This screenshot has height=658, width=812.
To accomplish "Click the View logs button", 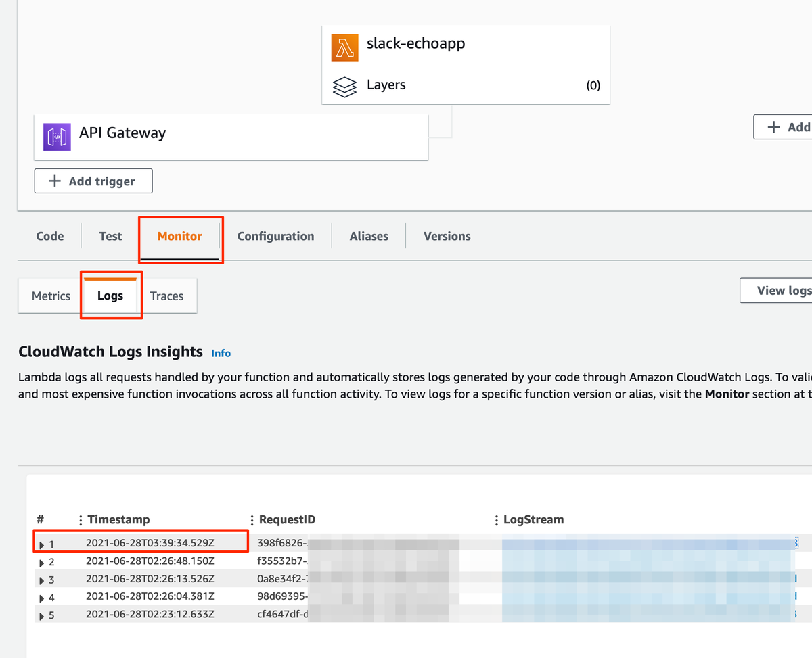I will coord(776,290).
